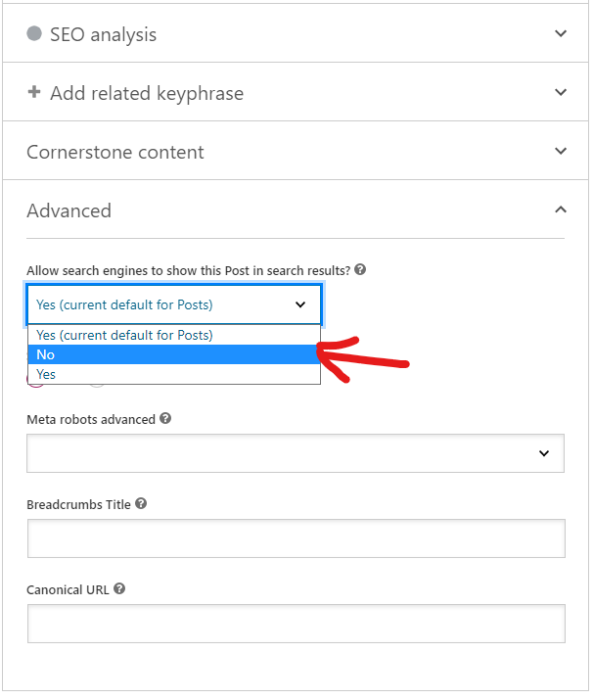Click the plus icon beside Add related keyphrase
Screen dimensions: 594x700
tap(34, 92)
